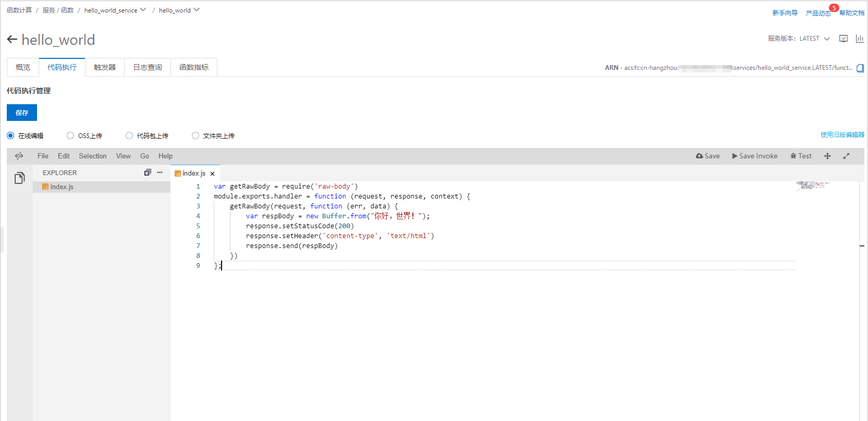This screenshot has width=868, height=421.
Task: Select the OSS上传 radio option
Action: (x=70, y=135)
